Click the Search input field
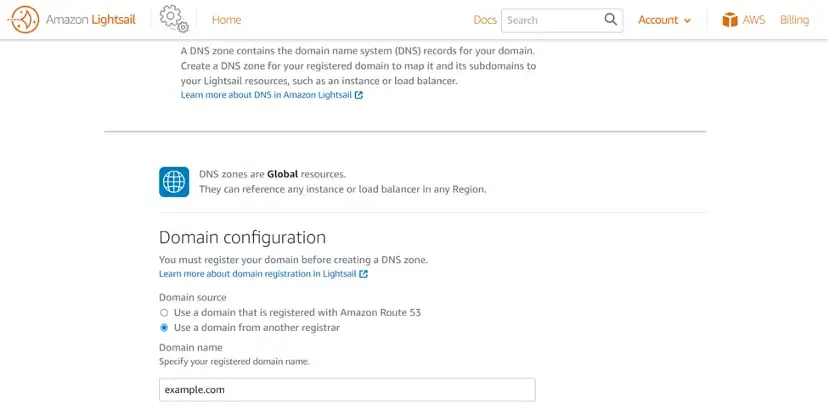Image resolution: width=828 pixels, height=414 pixels. 552,20
